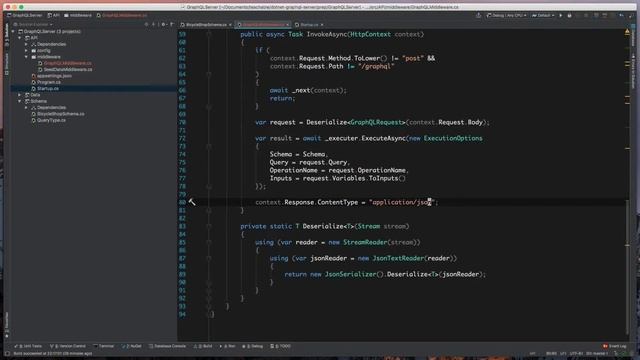Expand API Dependencies node
This screenshot has height=360, width=640.
point(26,44)
